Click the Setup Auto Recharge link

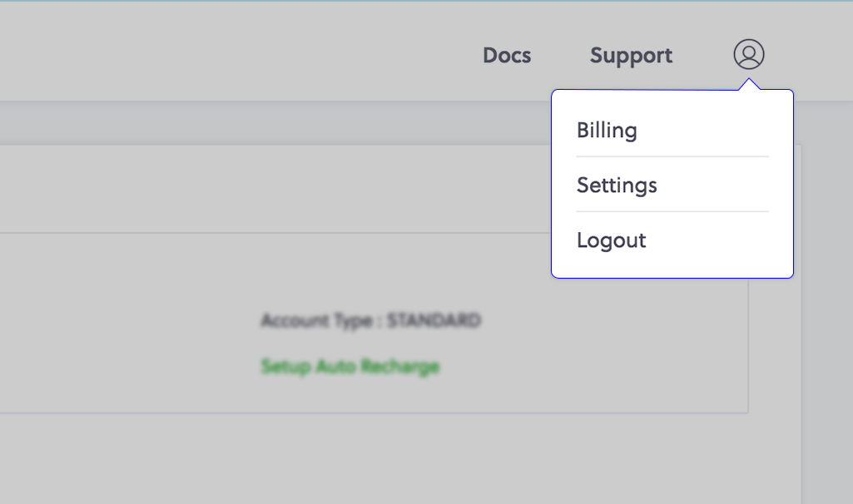(350, 366)
